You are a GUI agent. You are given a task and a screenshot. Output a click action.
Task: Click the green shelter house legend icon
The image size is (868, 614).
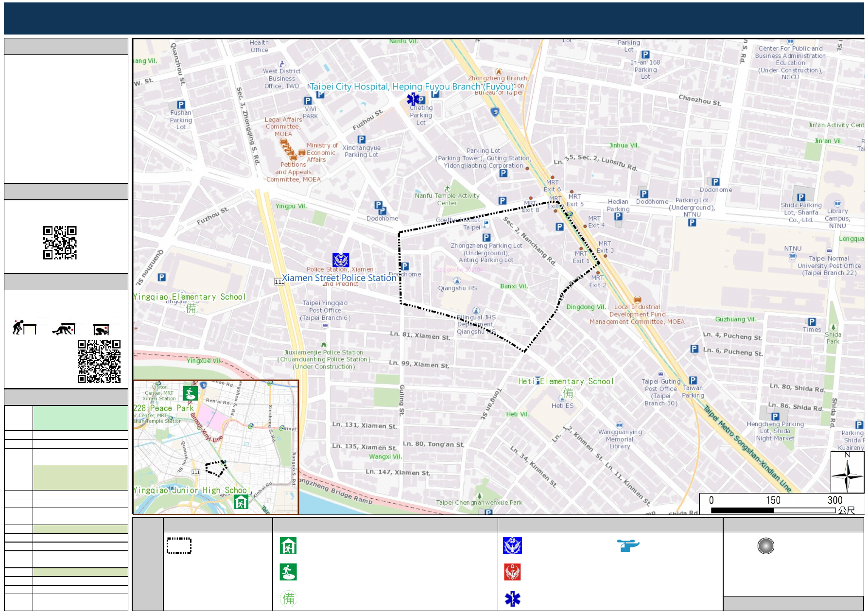[288, 546]
